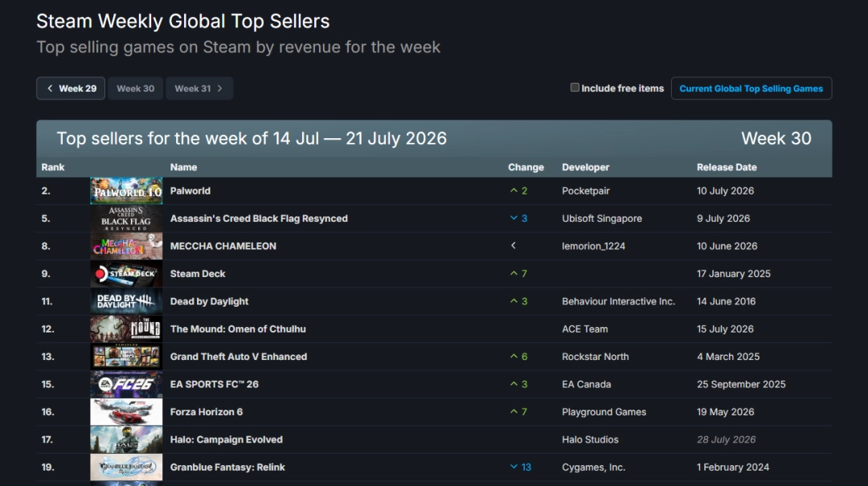868x486 pixels.
Task: Select the EA SPORTS FC 26 thumbnail
Action: click(126, 385)
